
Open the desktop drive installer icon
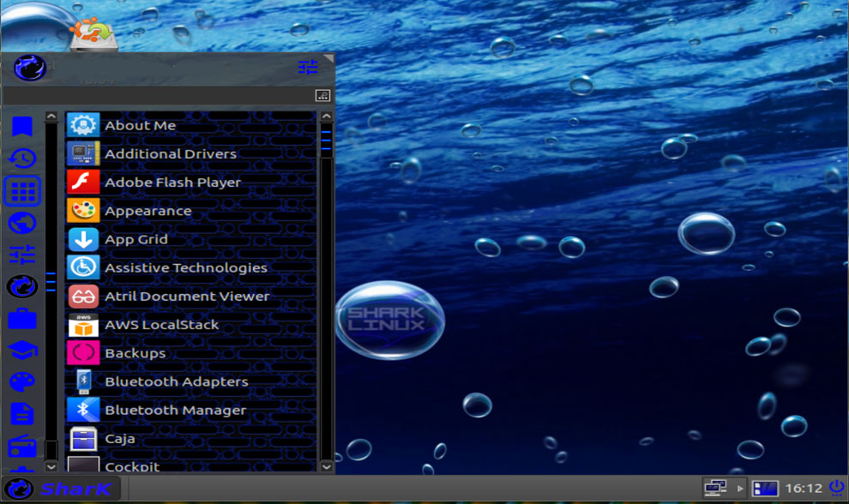click(x=93, y=33)
